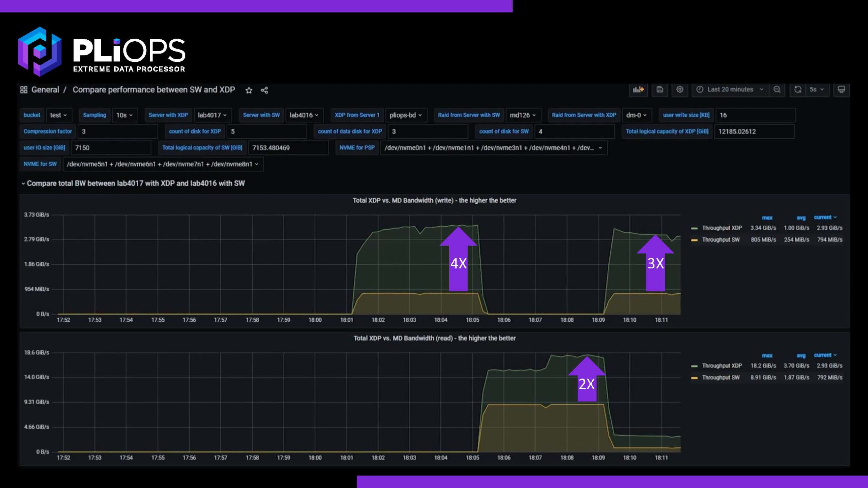Toggle Throughput SW series in write legend

click(721, 240)
